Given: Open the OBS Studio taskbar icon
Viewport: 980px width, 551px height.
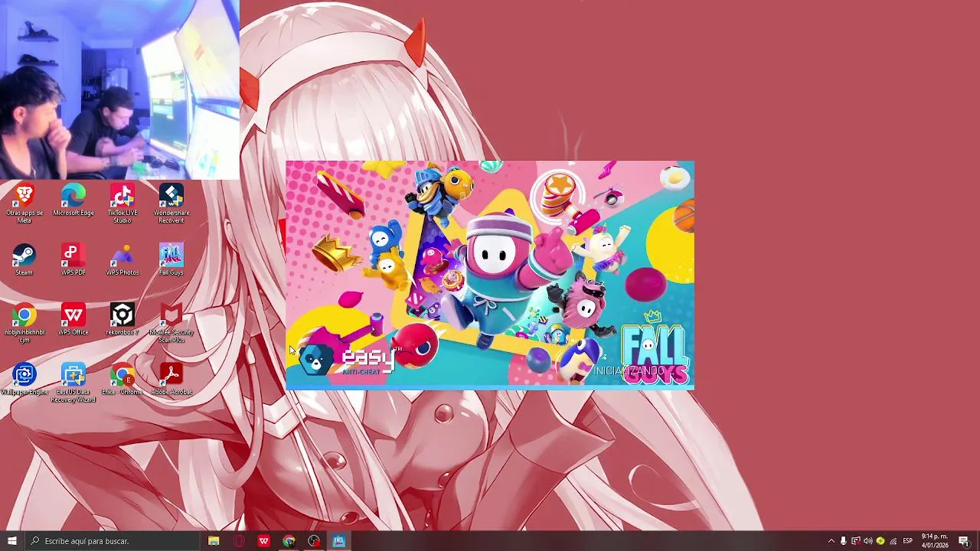Looking at the screenshot, I should tap(314, 541).
